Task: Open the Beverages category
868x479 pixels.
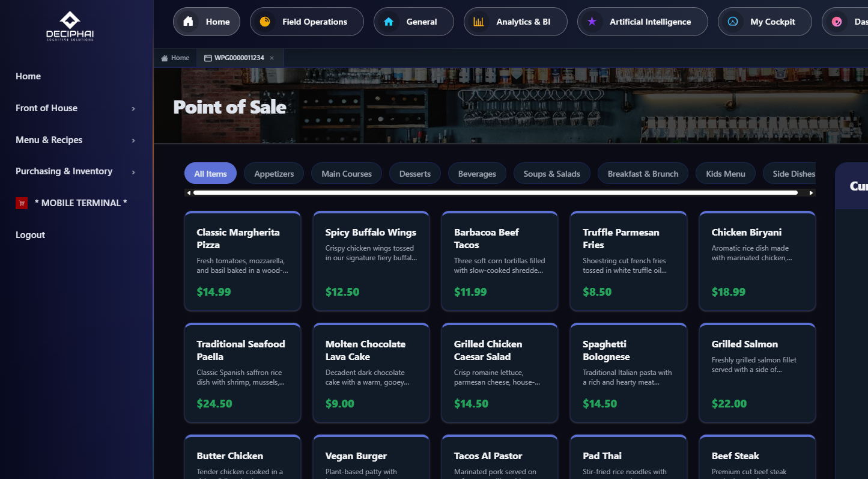Action: [477, 174]
